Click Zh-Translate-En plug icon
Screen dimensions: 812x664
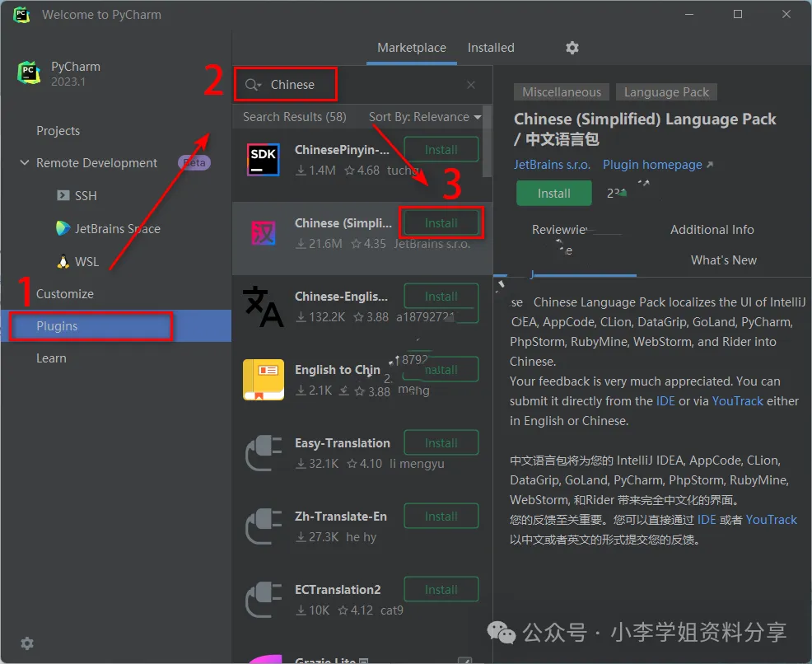[263, 526]
